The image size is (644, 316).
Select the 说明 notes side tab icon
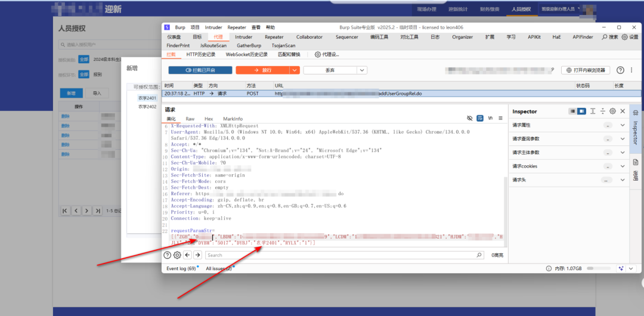636,162
